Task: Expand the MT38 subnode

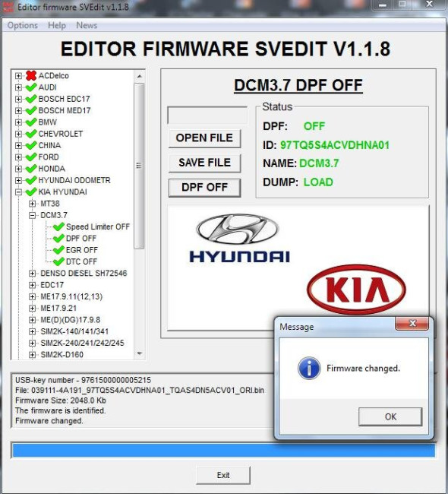Action: [32, 204]
